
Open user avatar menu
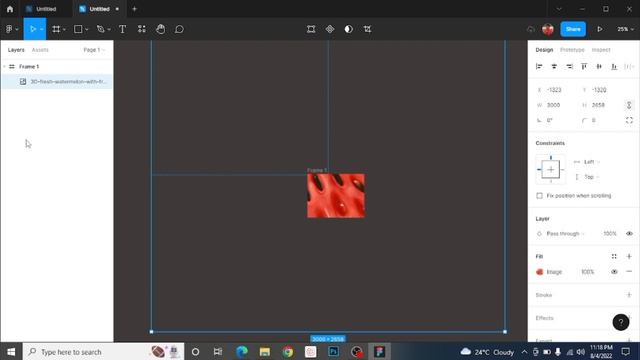point(548,29)
